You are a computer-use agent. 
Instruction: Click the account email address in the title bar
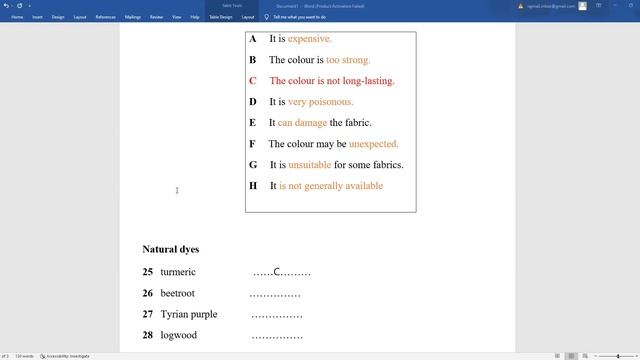pyautogui.click(x=551, y=6)
